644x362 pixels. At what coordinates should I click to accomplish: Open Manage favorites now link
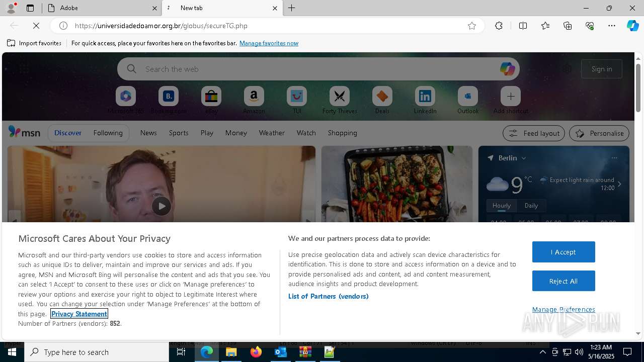(x=269, y=43)
